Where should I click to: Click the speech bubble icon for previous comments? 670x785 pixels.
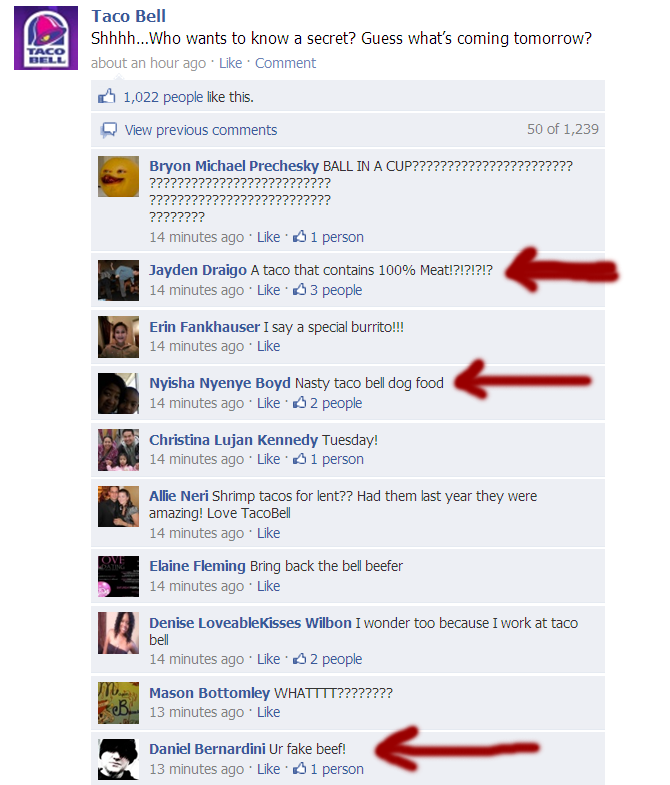109,130
